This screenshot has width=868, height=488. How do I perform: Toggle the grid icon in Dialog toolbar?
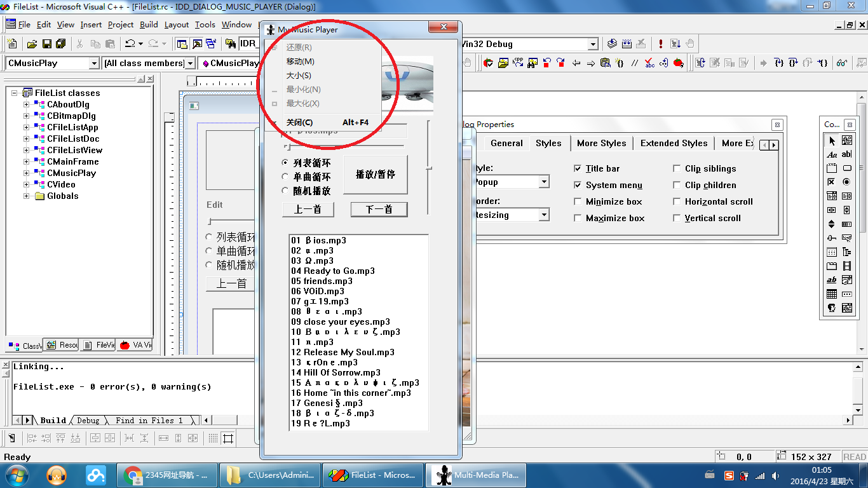coord(214,438)
